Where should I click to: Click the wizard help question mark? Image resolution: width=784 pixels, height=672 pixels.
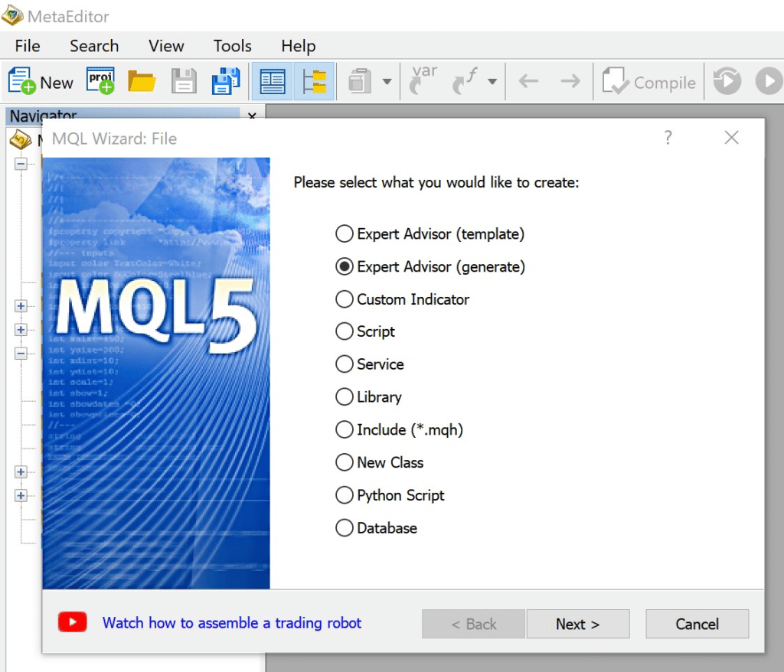pos(668,138)
